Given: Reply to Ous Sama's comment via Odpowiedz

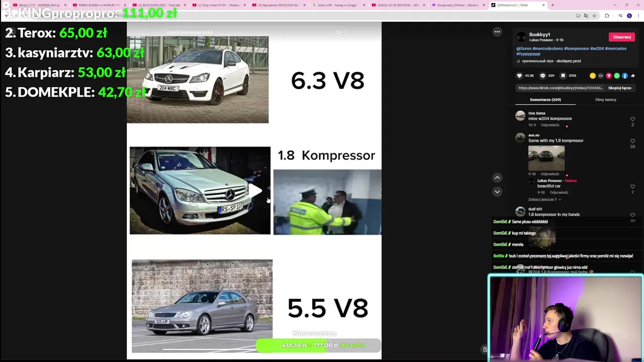Looking at the screenshot, I should click(x=550, y=125).
